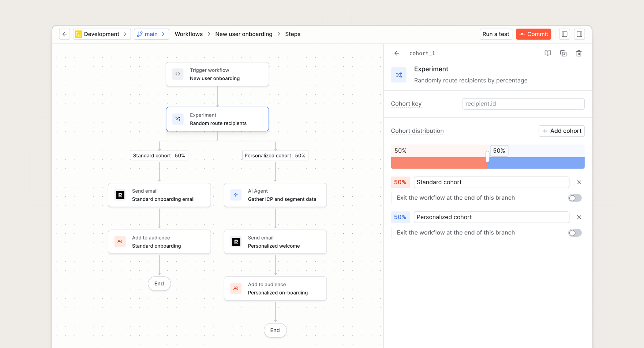Click the R icon on the Personalized welcome node

236,242
